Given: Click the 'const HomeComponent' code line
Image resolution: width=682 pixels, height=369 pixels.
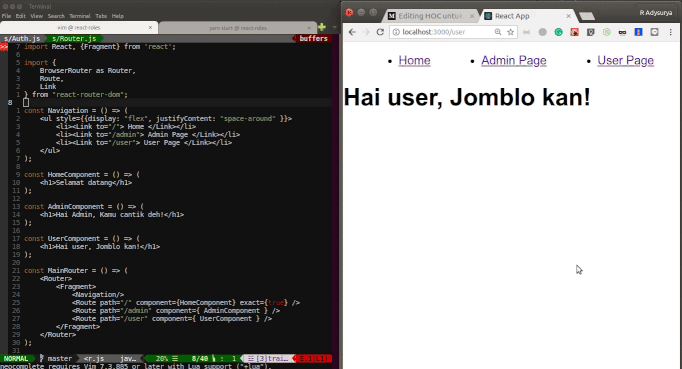Looking at the screenshot, I should pos(82,174).
